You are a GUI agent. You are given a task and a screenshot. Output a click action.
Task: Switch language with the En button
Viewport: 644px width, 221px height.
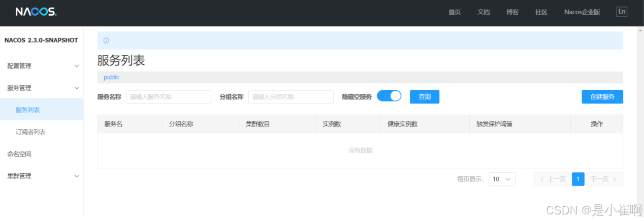622,12
